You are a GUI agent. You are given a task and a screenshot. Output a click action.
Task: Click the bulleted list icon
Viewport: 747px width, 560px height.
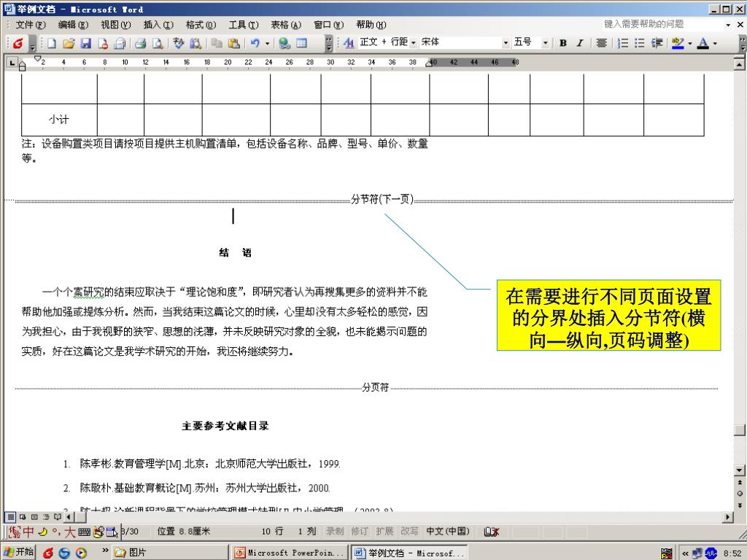click(640, 43)
